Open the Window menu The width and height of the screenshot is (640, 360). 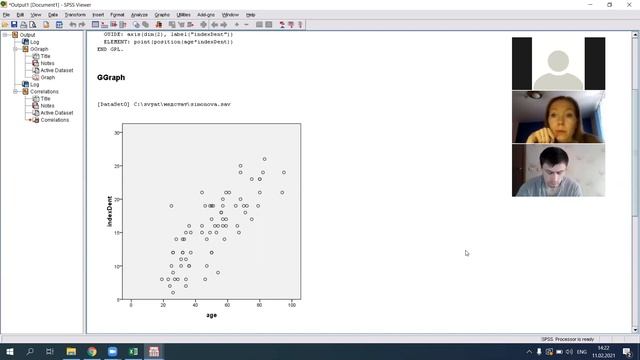[230, 15]
